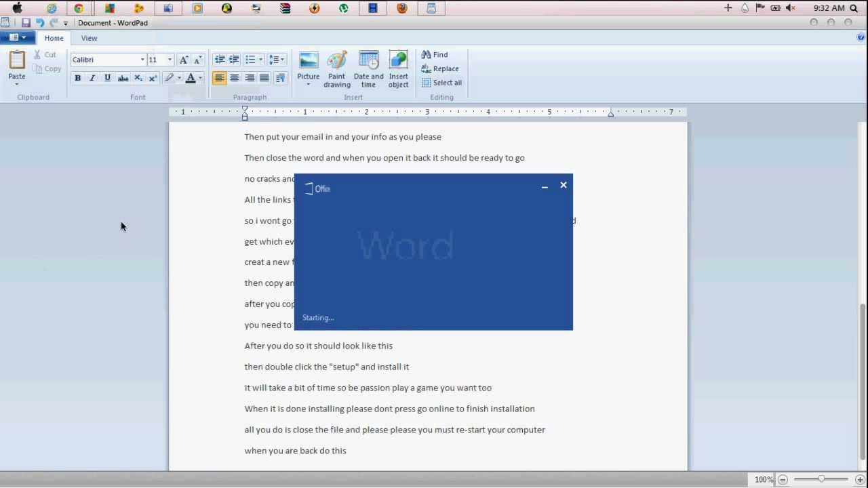Zoom out with the minus button

783,480
